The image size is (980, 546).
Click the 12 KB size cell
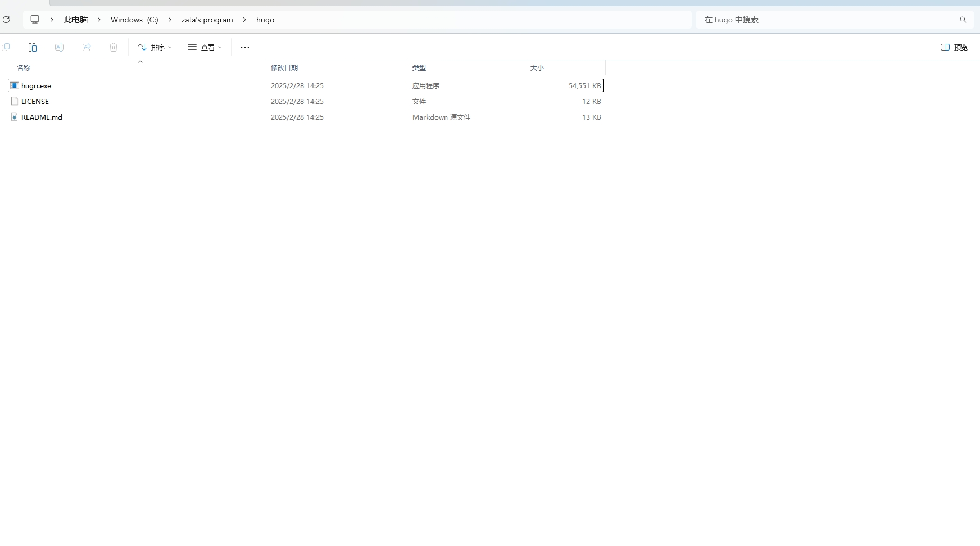(592, 102)
